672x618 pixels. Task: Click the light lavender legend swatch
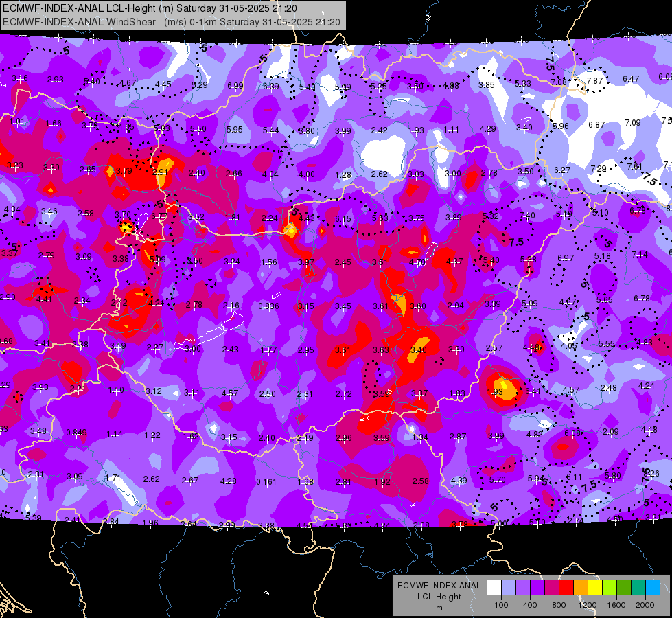coord(509,587)
